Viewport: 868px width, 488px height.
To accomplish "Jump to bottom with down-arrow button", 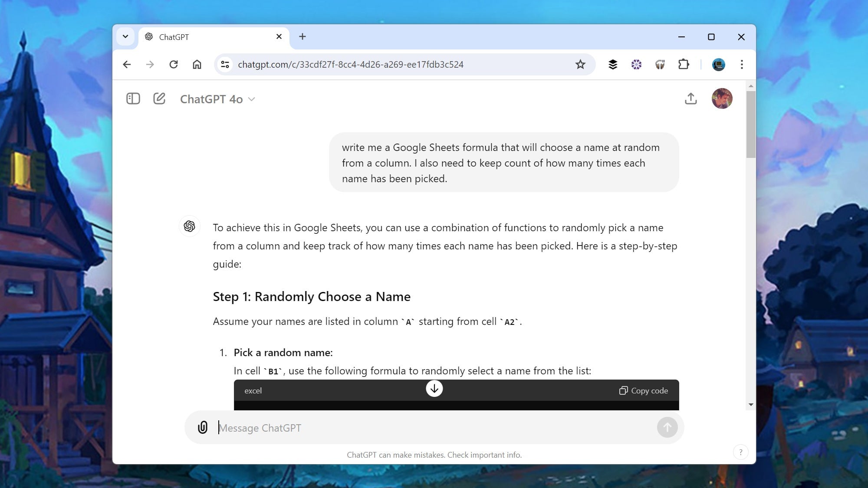I will 434,388.
